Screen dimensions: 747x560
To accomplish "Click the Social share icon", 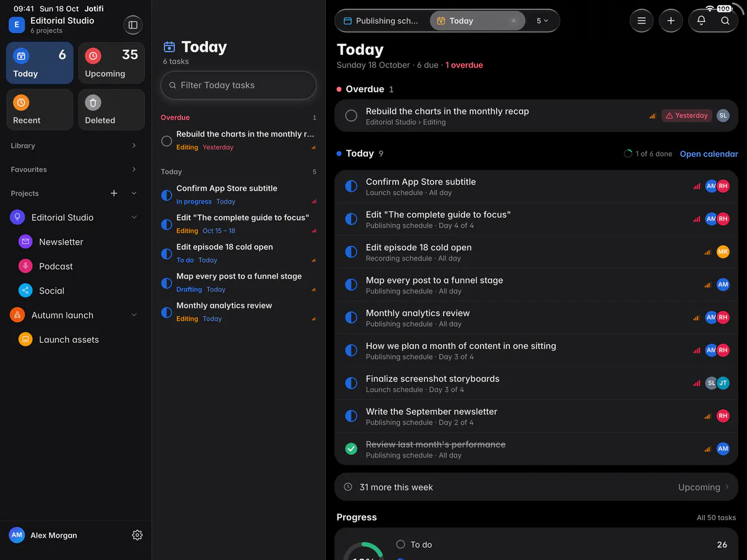I will tap(26, 291).
